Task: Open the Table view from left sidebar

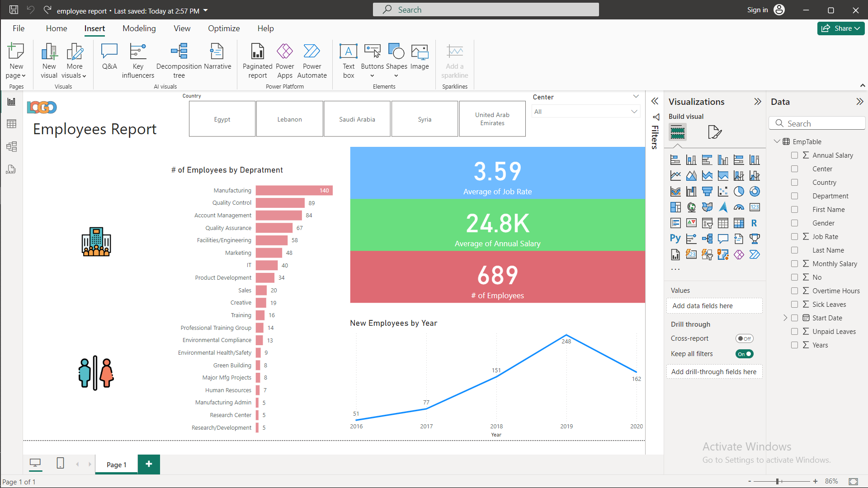Action: click(x=12, y=124)
